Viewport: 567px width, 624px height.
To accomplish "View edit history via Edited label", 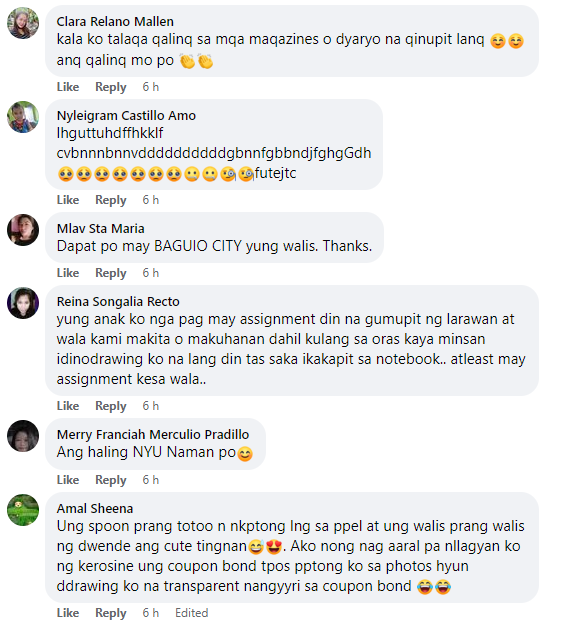I will (192, 613).
